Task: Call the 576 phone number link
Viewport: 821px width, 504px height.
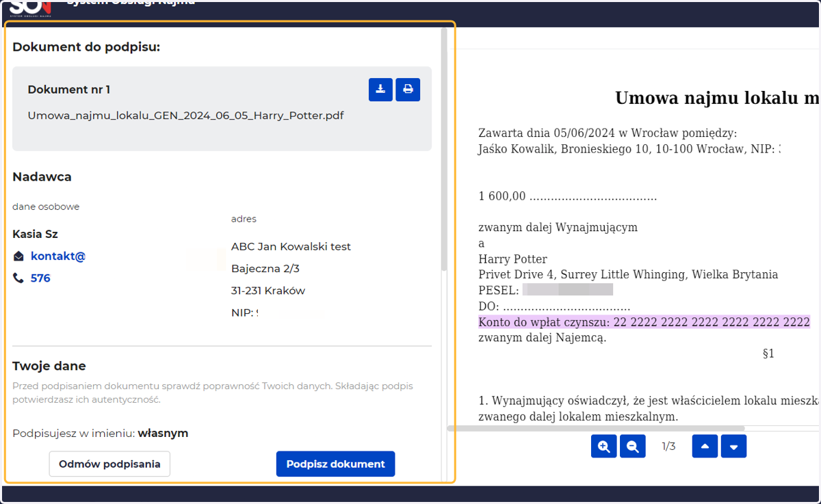Action: (40, 278)
